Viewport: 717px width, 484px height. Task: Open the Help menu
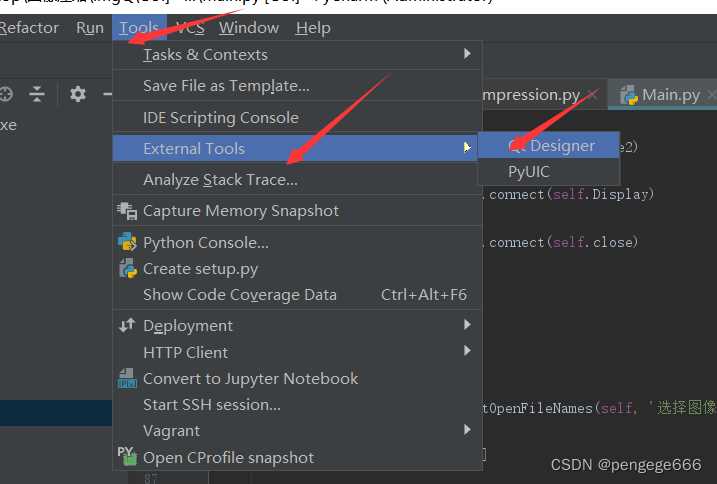[313, 28]
